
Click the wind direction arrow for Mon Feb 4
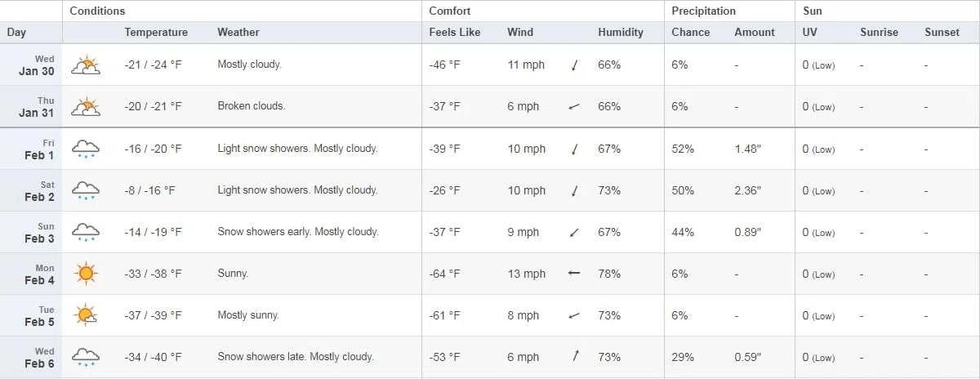tap(574, 274)
